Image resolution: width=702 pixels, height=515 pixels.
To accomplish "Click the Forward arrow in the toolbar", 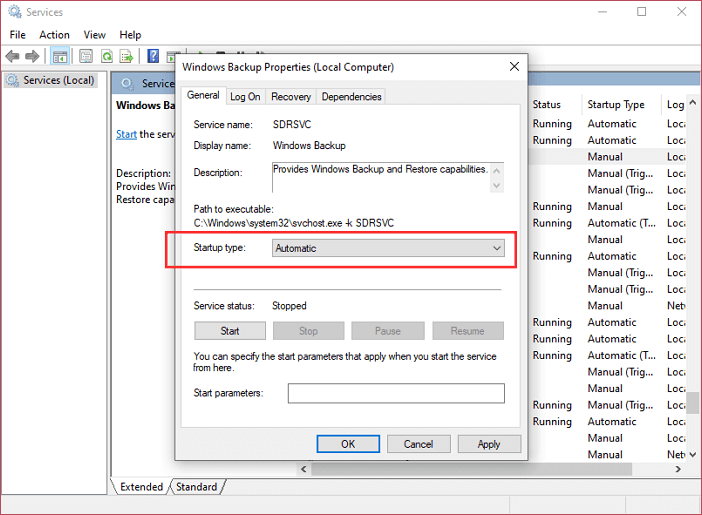I will (x=32, y=56).
